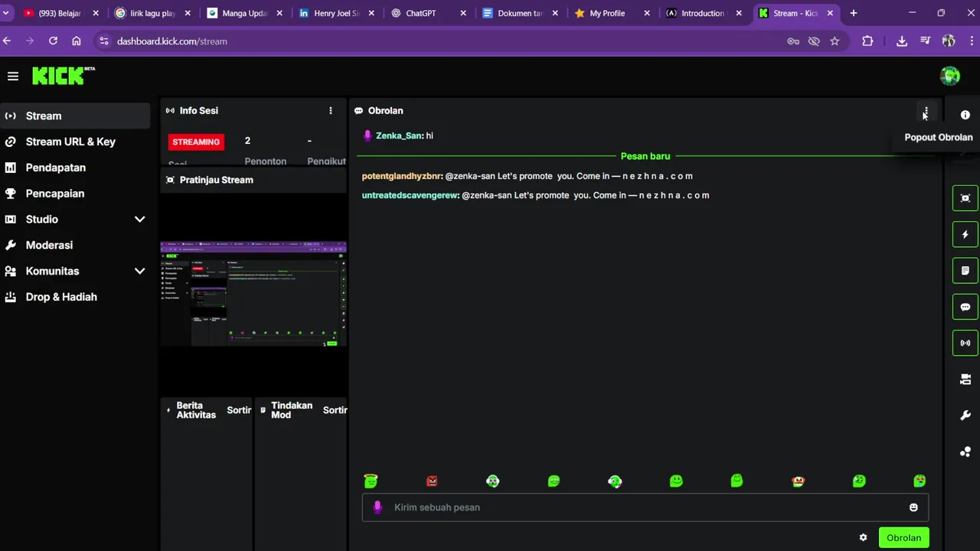Go back to previous page
Screen dimensions: 980x551
click(7, 41)
